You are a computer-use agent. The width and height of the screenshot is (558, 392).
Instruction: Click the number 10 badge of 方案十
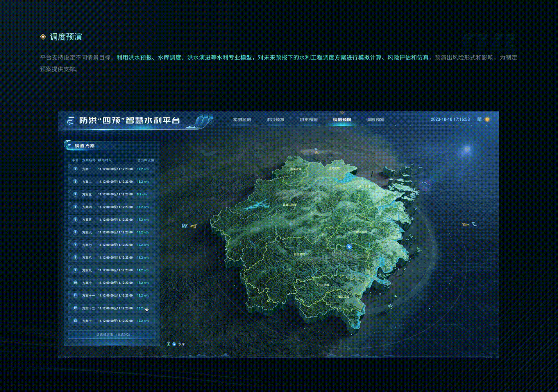click(x=75, y=283)
